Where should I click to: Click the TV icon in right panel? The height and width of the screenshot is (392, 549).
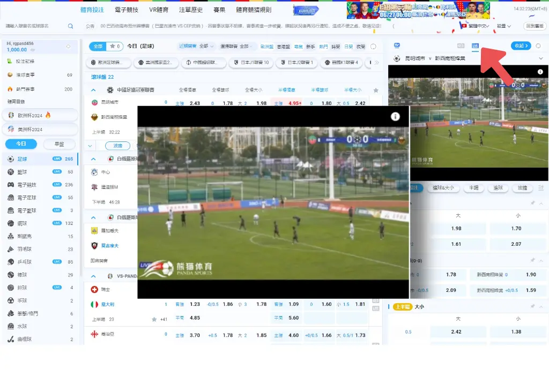(x=397, y=46)
